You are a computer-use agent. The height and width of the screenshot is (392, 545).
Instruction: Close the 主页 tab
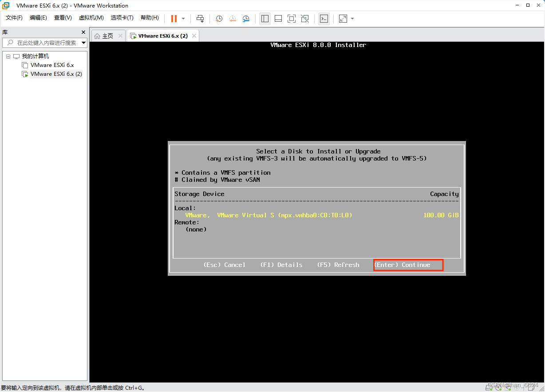coord(120,36)
